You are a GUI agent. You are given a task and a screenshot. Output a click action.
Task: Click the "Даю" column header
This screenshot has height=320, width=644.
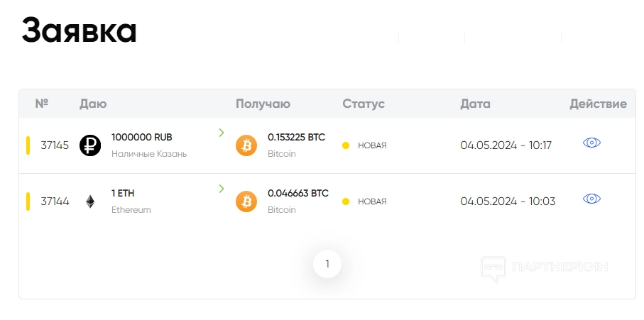tap(93, 104)
